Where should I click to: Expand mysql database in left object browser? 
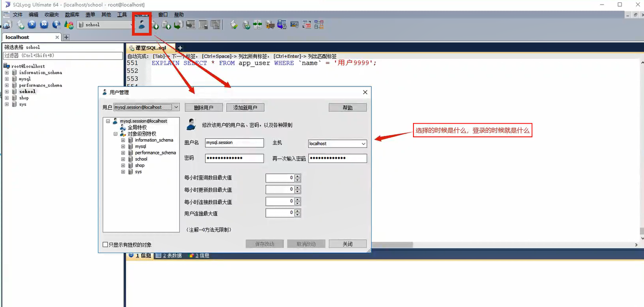pos(7,79)
